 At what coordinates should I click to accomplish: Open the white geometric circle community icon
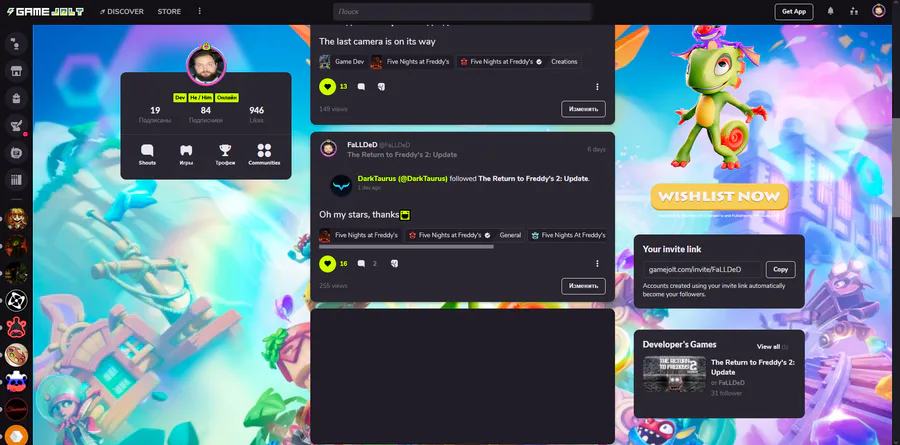pos(17,300)
